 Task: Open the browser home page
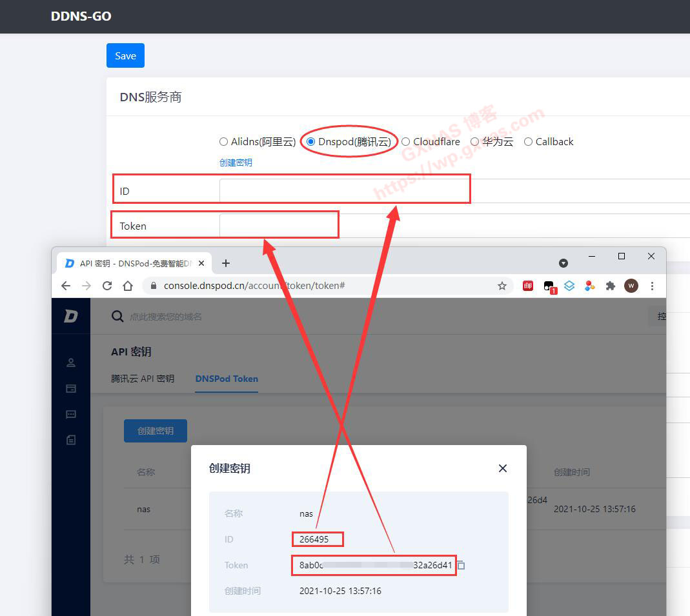(x=128, y=286)
